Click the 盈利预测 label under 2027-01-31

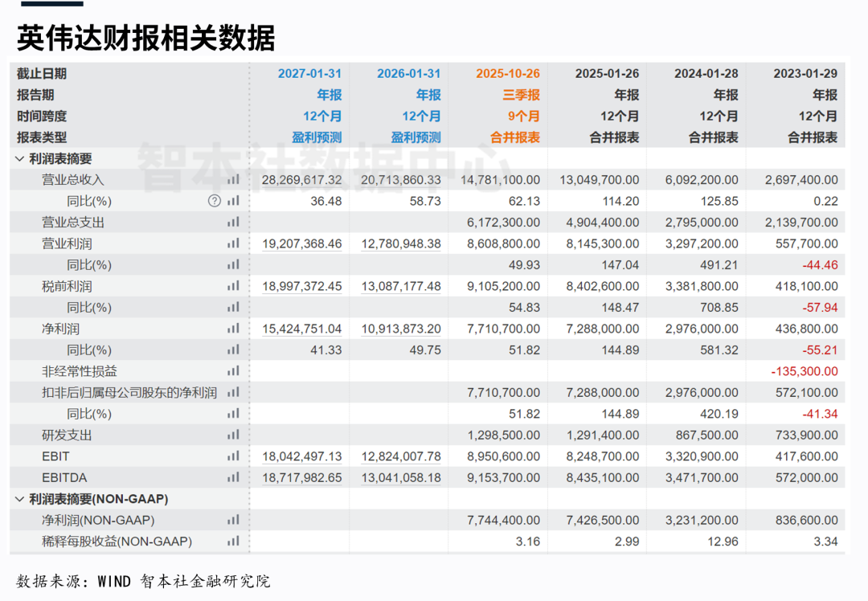[317, 137]
